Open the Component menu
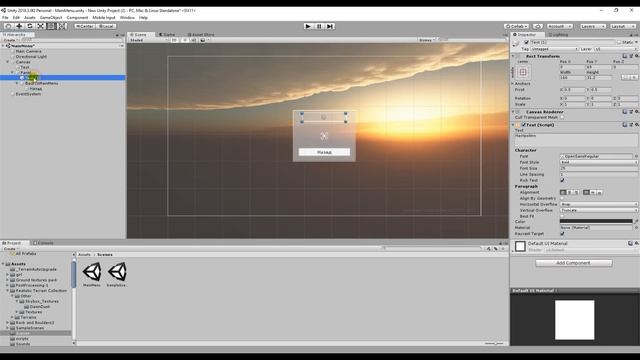 pos(77,18)
